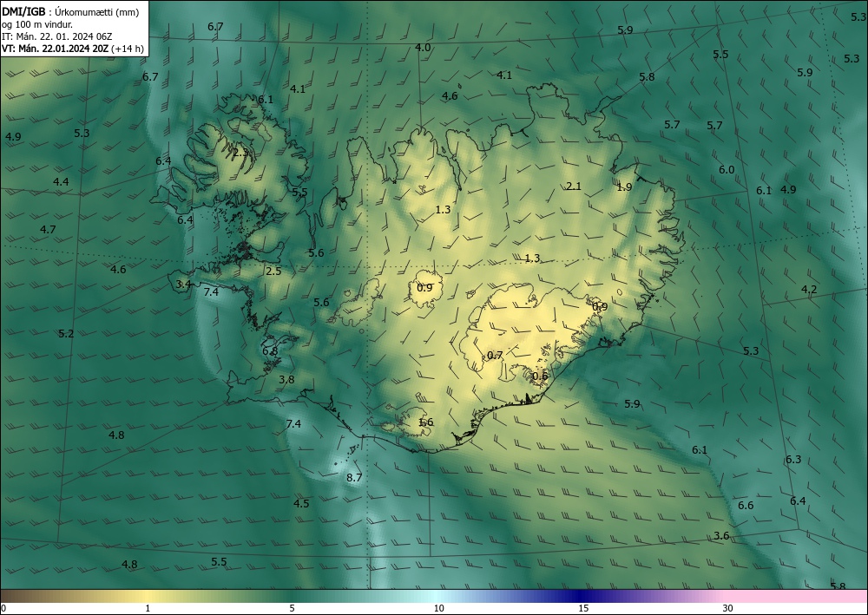Click the 3.8 value label
The image size is (868, 615).
[286, 379]
